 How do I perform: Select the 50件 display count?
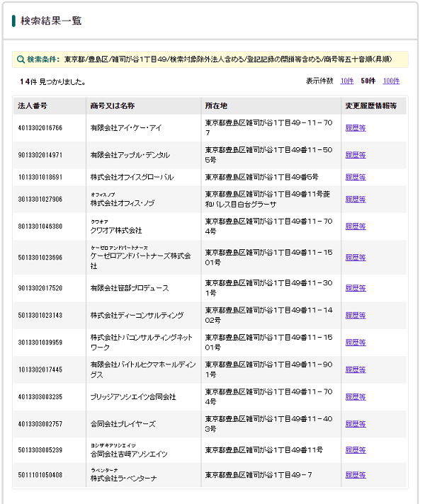368,81
